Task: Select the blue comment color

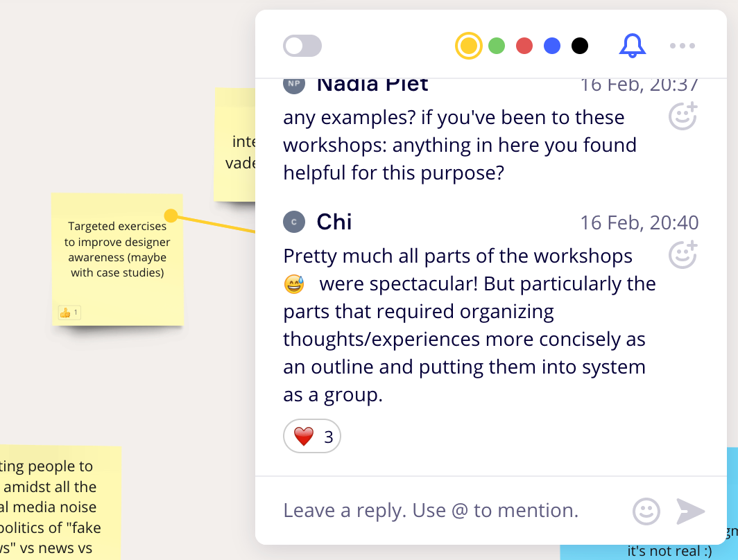Action: [x=552, y=46]
